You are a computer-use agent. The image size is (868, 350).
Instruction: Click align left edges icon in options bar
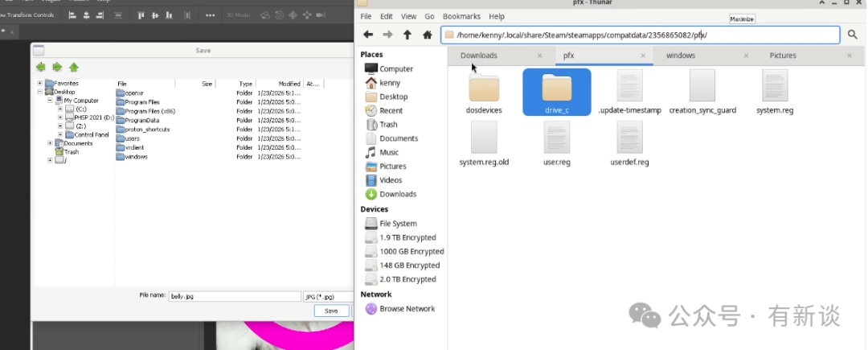(x=72, y=15)
